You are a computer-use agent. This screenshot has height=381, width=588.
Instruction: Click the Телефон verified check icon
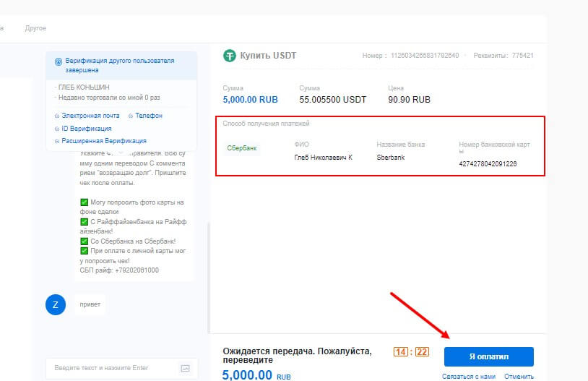[130, 116]
